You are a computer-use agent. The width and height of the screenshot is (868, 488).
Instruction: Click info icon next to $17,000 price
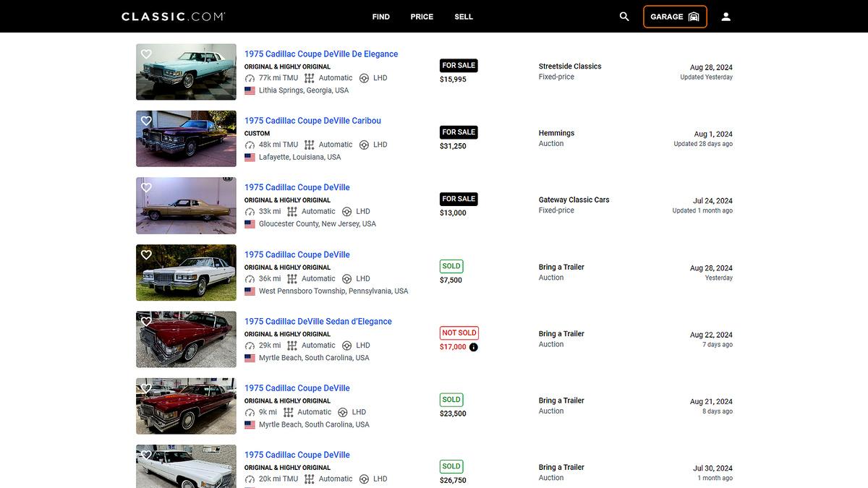(474, 347)
